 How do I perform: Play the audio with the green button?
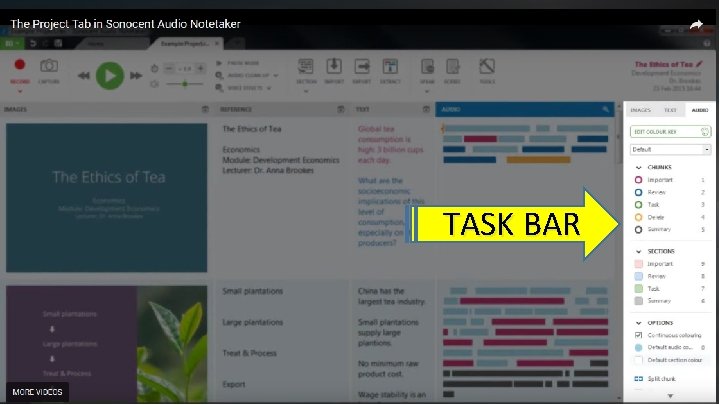110,76
